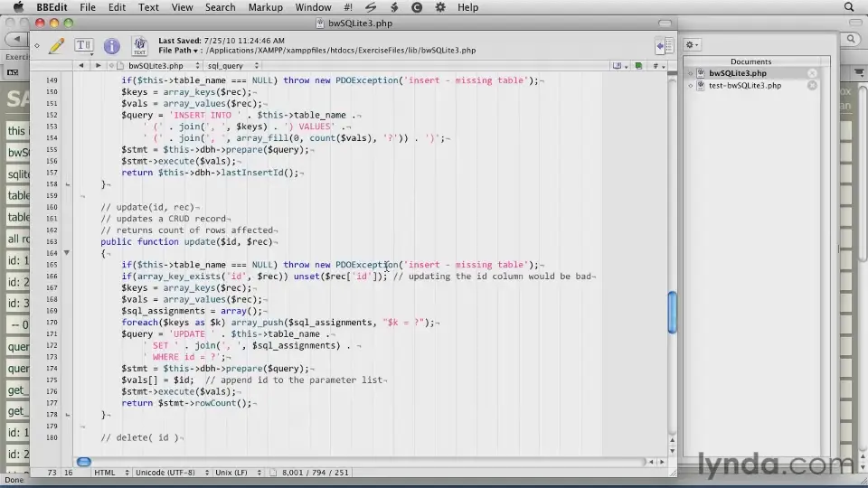Open the BBEdit application menu
Viewport: 868px width, 488px height.
[x=52, y=7]
